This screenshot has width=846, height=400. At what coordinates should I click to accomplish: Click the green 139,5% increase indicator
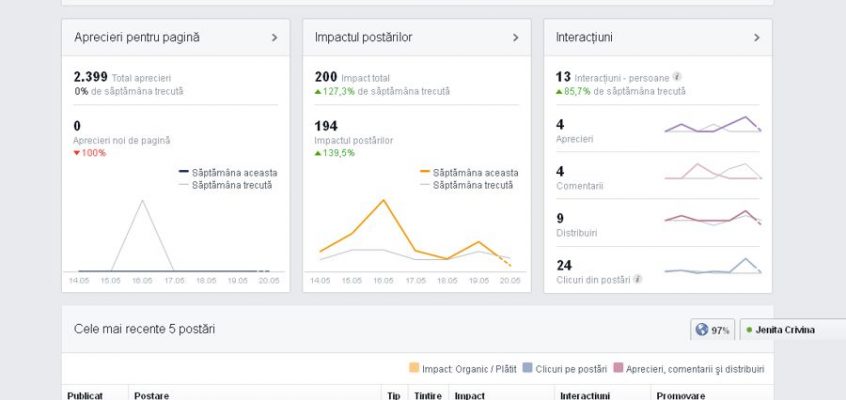click(x=335, y=153)
